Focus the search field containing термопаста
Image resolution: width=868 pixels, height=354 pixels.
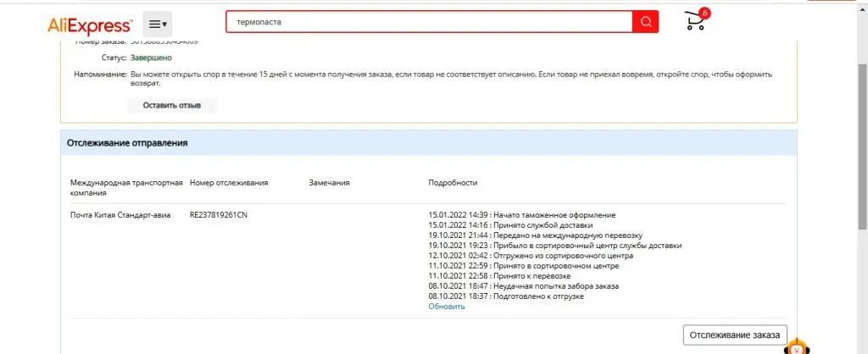pos(429,22)
